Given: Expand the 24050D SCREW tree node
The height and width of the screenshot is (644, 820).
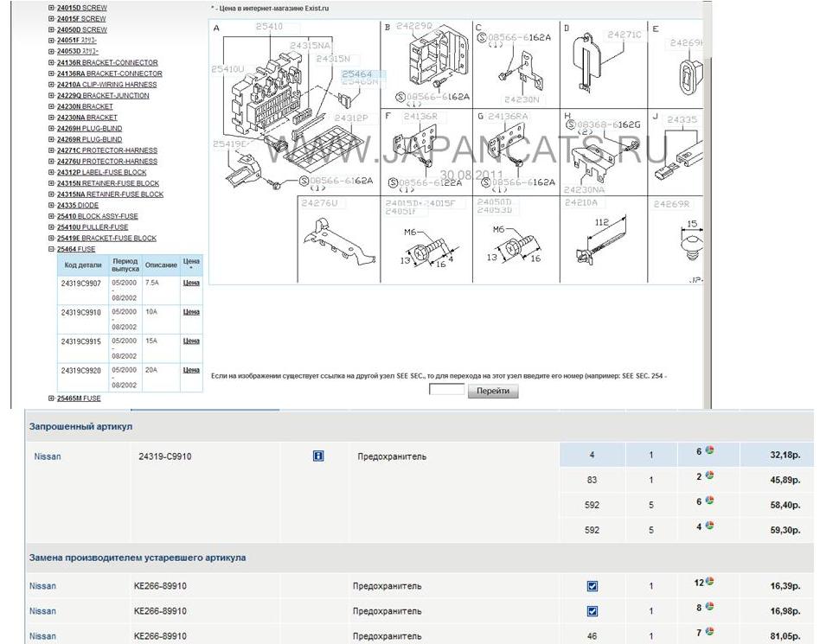Looking at the screenshot, I should [x=51, y=29].
